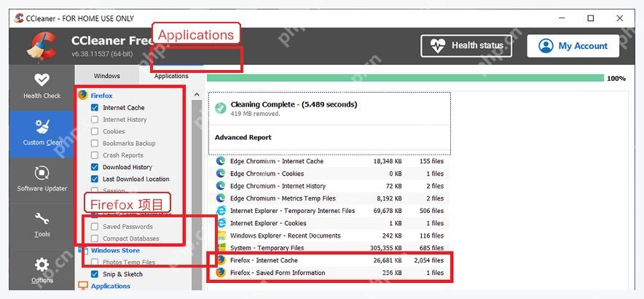644x299 pixels.
Task: Open Software Updater section
Action: coord(42,179)
